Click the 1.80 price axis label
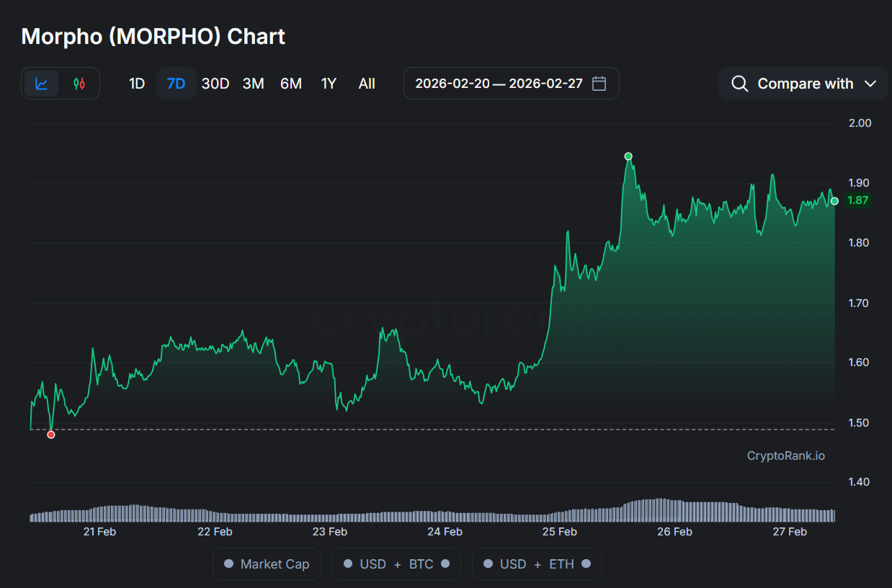 [x=860, y=243]
